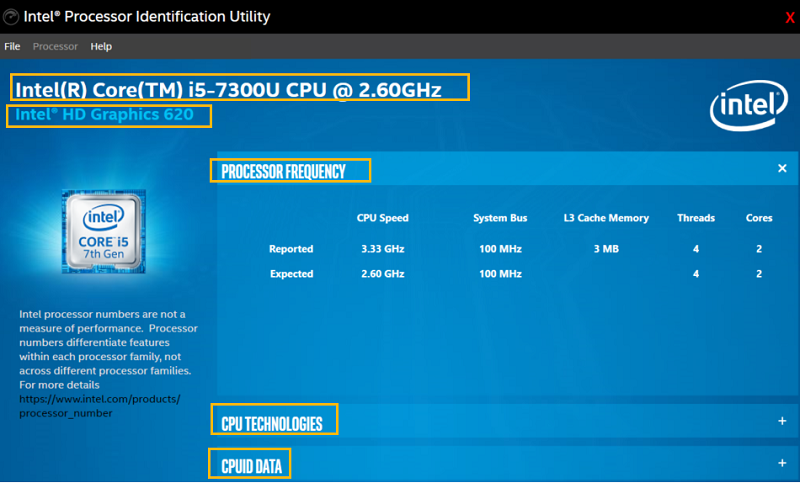This screenshot has width=800, height=483.
Task: Expand the CPU Technologies section plus icon
Action: [x=782, y=421]
